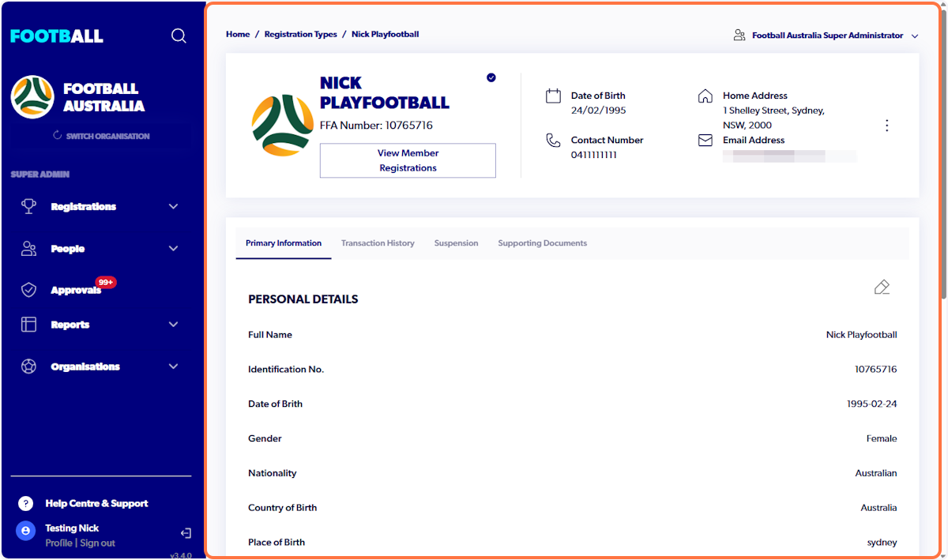
Task: Select the Reports sidebar icon
Action: pos(28,325)
